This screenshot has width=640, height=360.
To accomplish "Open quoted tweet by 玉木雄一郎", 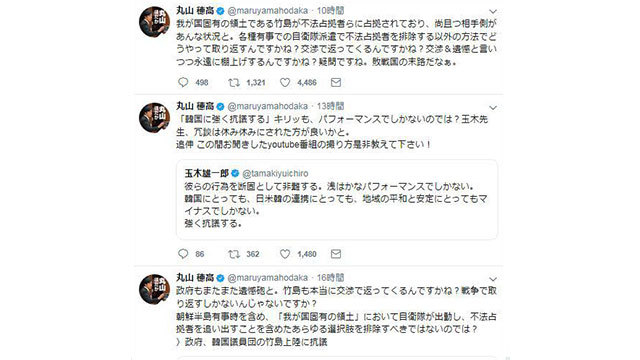I will 337,199.
